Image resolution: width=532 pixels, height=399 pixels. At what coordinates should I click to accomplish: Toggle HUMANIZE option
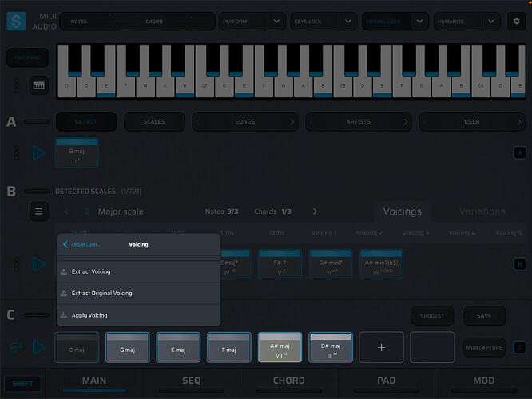458,22
